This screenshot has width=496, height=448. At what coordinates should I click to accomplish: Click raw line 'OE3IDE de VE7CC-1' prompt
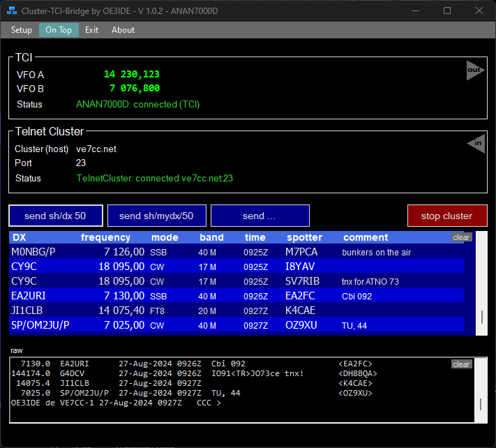point(116,403)
